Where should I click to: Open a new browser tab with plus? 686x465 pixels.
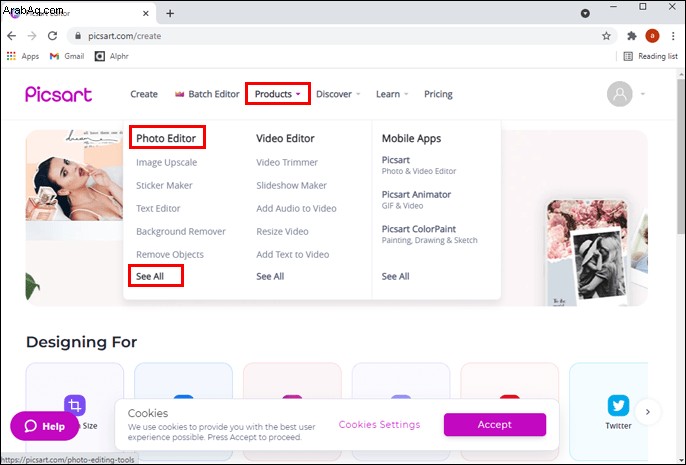coord(170,14)
